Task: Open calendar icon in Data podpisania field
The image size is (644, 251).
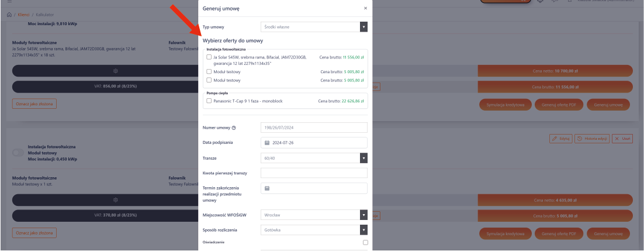Action: tap(267, 143)
